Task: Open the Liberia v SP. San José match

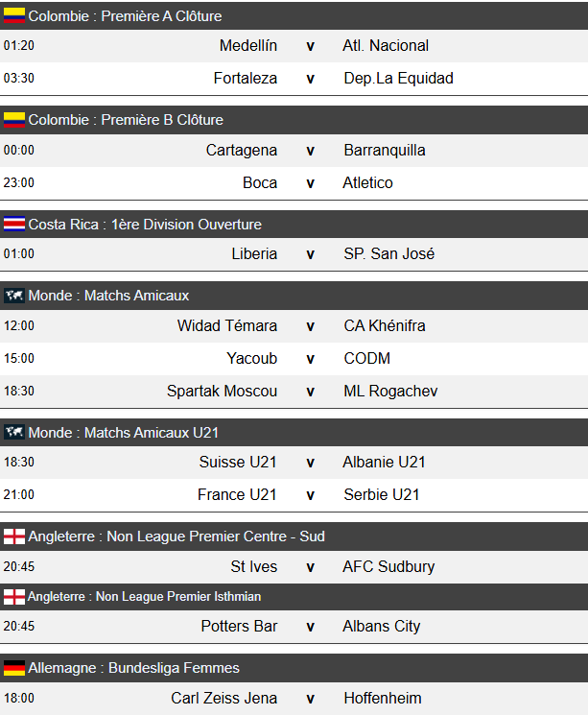Action: (310, 253)
